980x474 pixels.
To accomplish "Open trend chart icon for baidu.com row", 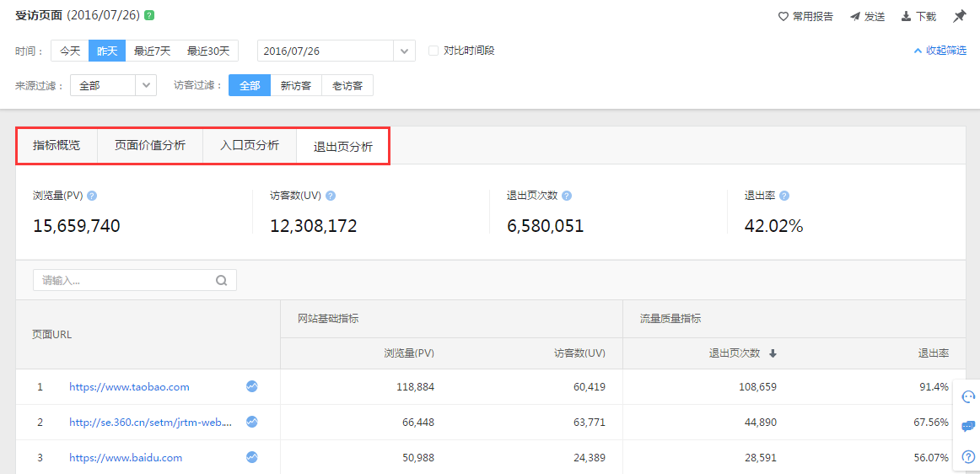I will click(x=251, y=457).
